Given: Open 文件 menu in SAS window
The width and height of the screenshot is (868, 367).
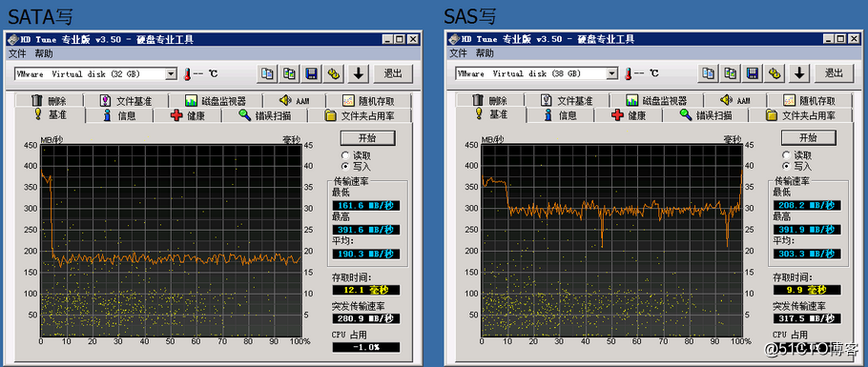Looking at the screenshot, I should (x=458, y=53).
